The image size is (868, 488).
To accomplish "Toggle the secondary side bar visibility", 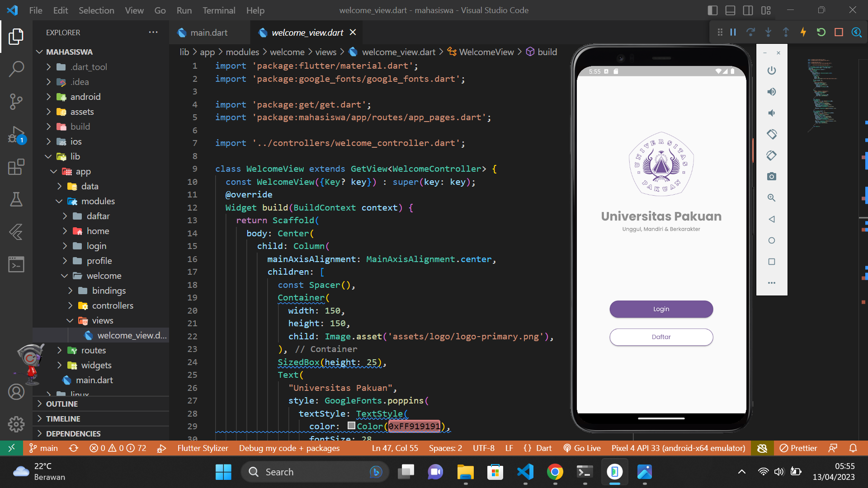I will click(748, 10).
